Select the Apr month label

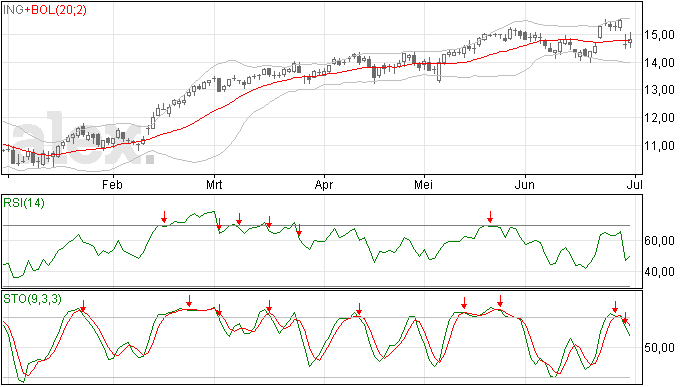[323, 184]
